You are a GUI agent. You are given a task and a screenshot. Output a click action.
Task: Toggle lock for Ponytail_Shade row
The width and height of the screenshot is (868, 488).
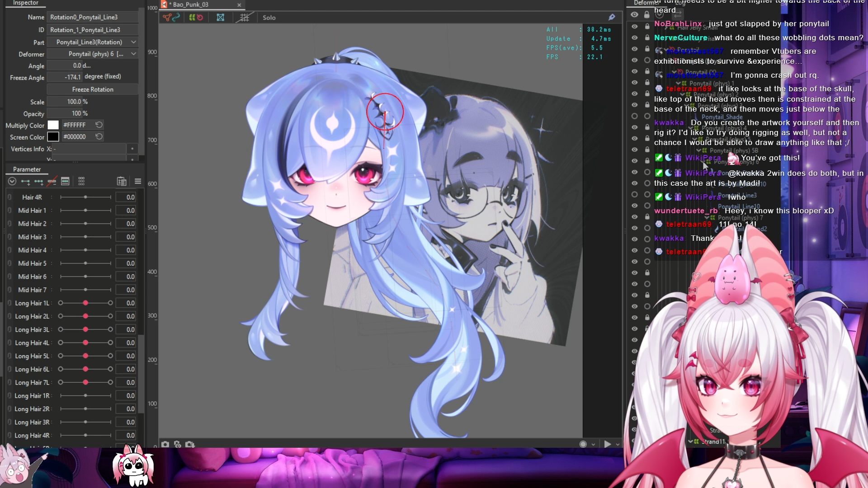coord(647,116)
